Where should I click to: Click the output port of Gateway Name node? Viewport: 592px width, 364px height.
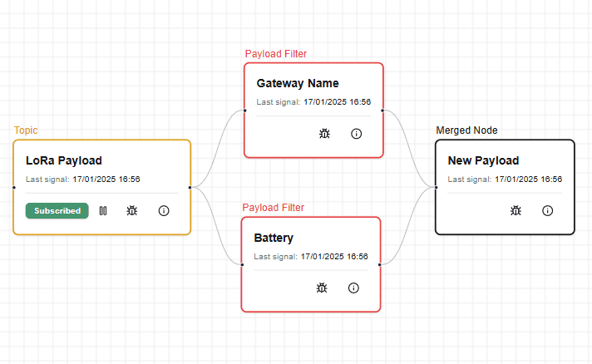382,111
